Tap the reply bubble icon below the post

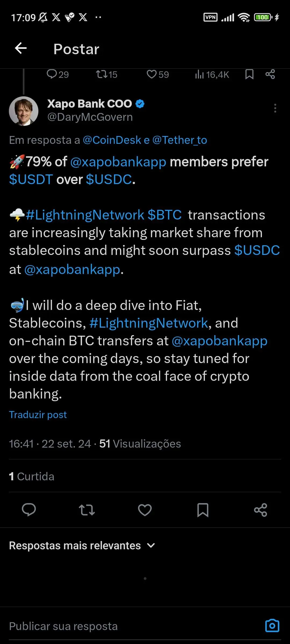coord(29,510)
